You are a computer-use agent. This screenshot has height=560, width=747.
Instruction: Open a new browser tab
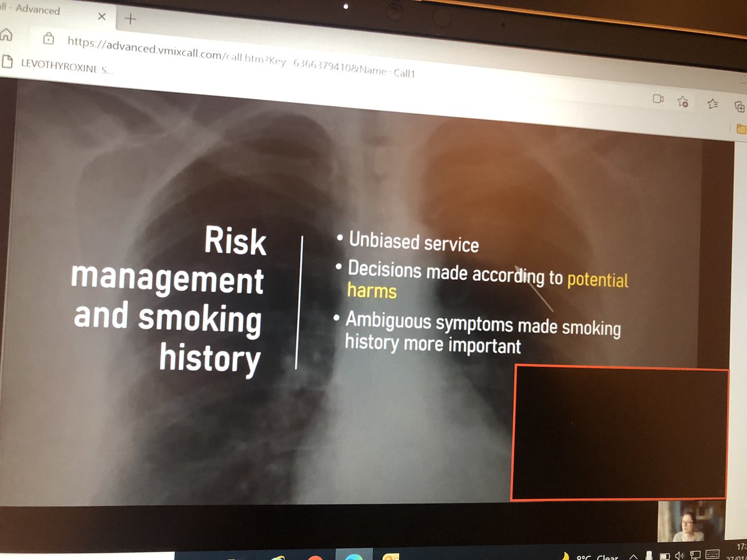(131, 19)
